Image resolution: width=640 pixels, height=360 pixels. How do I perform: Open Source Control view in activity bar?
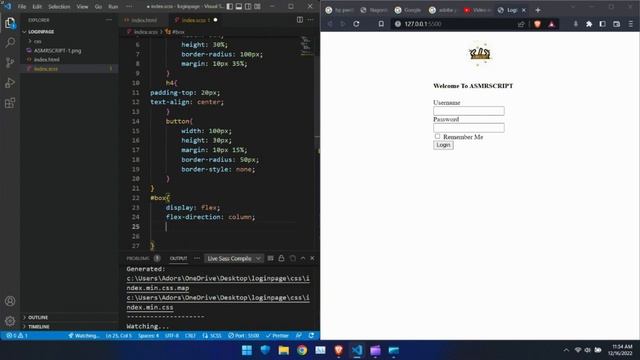point(10,62)
